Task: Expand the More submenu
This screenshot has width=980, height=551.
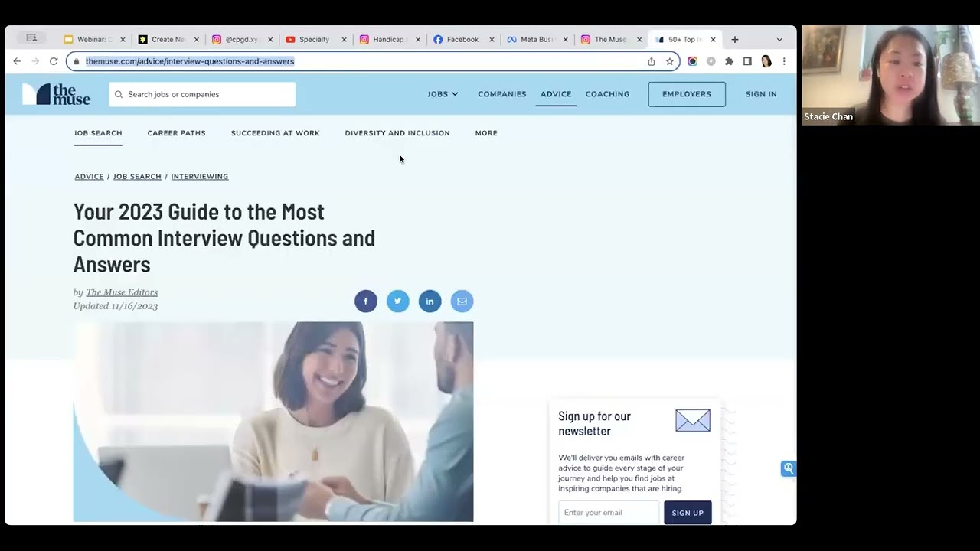Action: 486,133
